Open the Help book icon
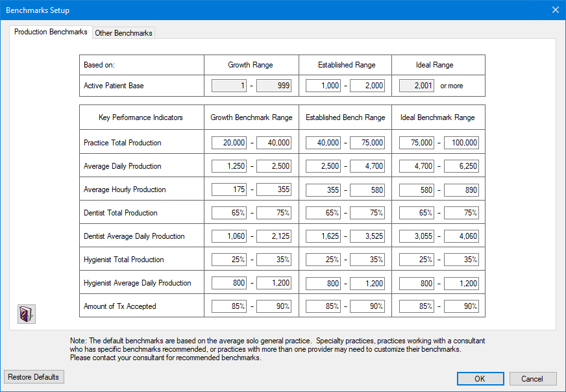The image size is (566, 392). (x=26, y=313)
